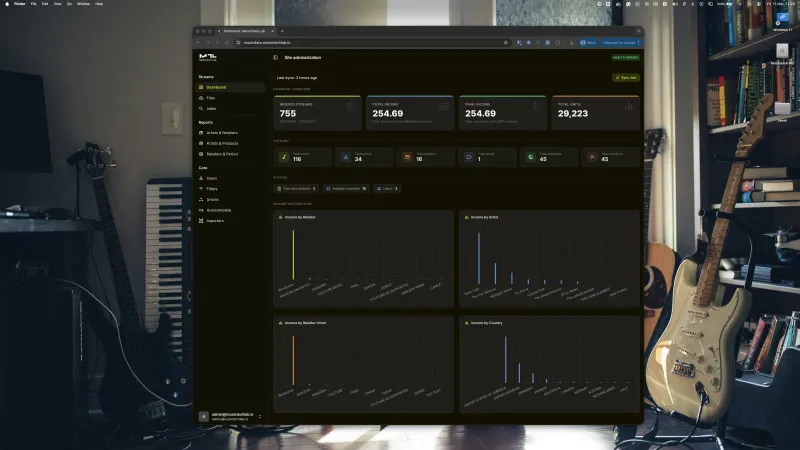
Task: Go to Importers under Core
Action: (231, 221)
